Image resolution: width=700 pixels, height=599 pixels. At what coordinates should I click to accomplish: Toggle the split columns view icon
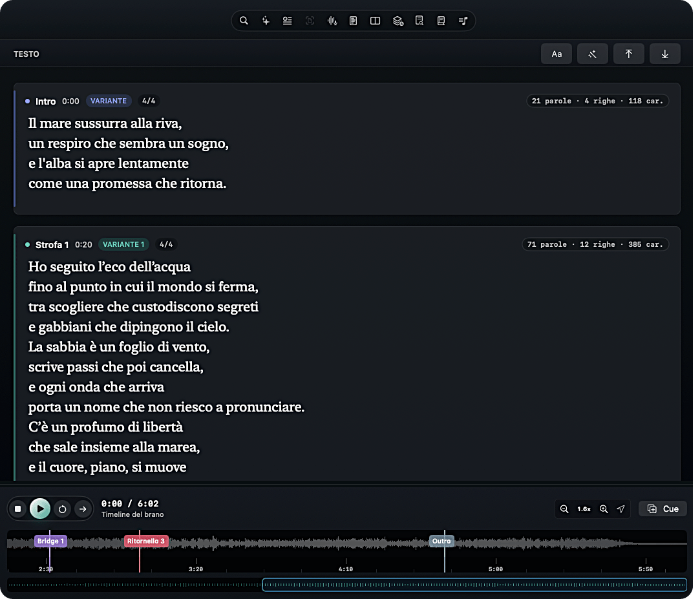(x=376, y=21)
